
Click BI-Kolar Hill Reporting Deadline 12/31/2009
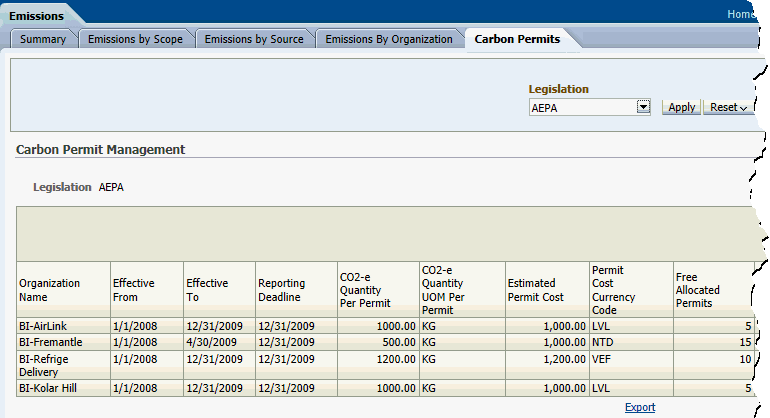tap(297, 388)
